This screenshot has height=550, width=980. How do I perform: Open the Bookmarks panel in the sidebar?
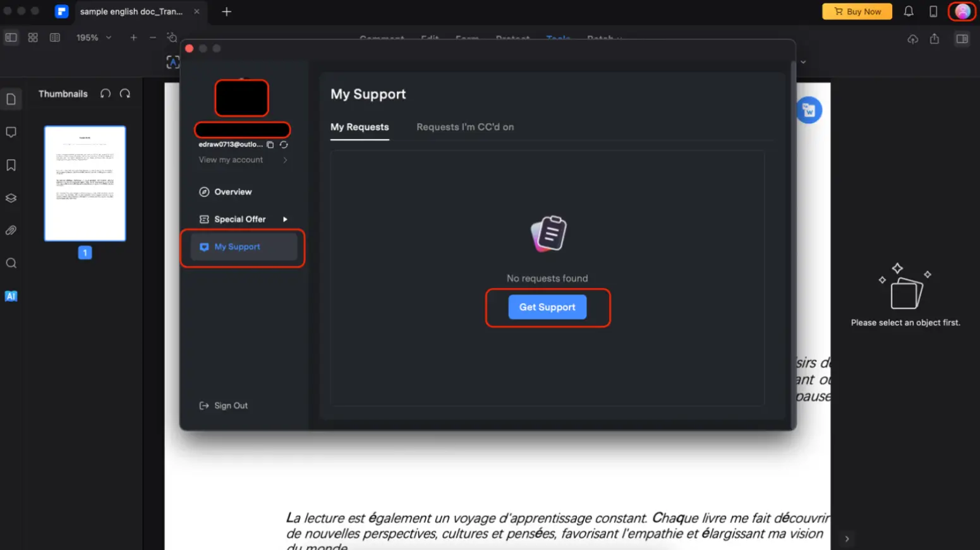click(11, 165)
